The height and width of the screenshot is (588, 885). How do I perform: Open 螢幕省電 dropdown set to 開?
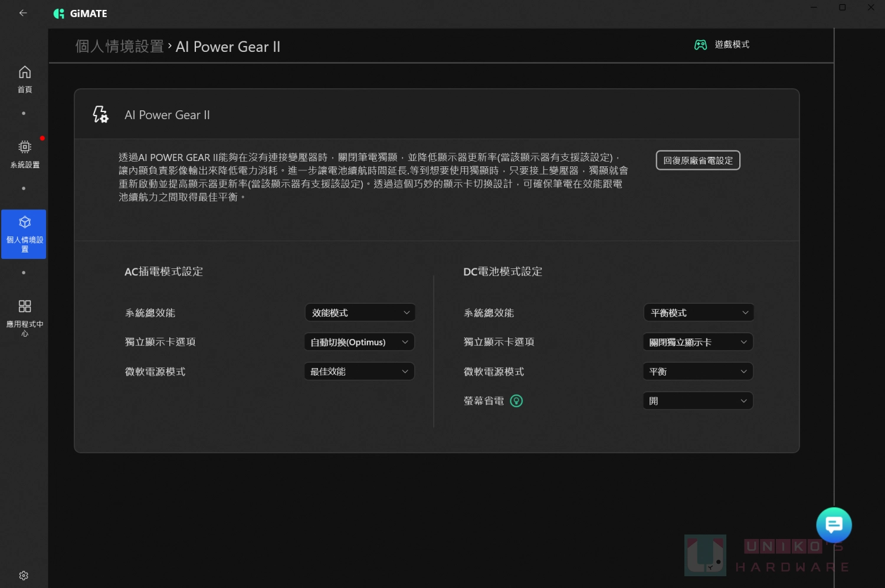(698, 401)
